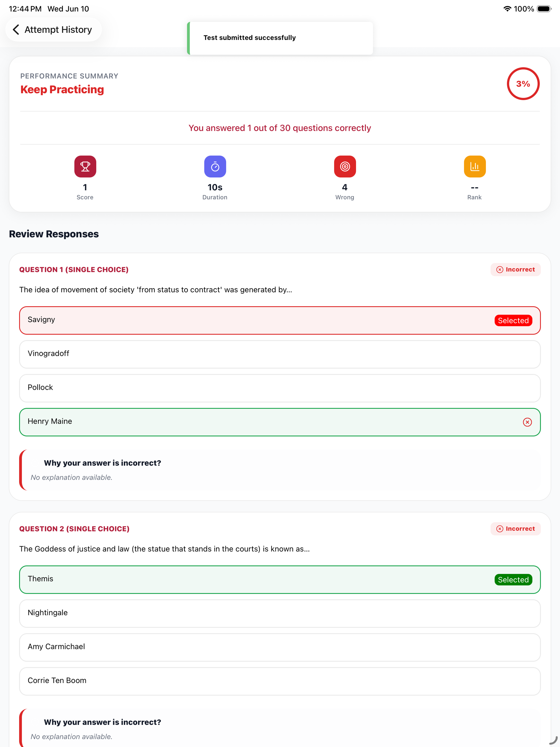Click the red target Wrong icon
Viewport: 560px width, 747px height.
pos(345,167)
